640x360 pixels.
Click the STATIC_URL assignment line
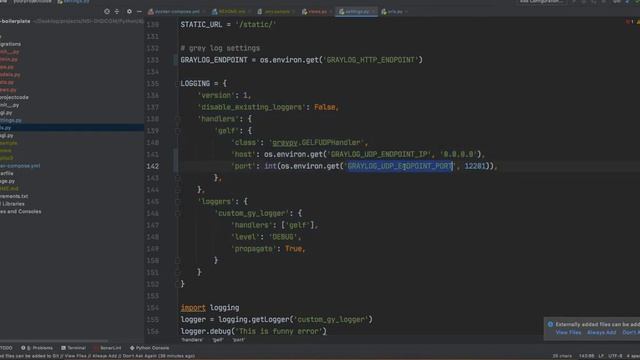228,25
